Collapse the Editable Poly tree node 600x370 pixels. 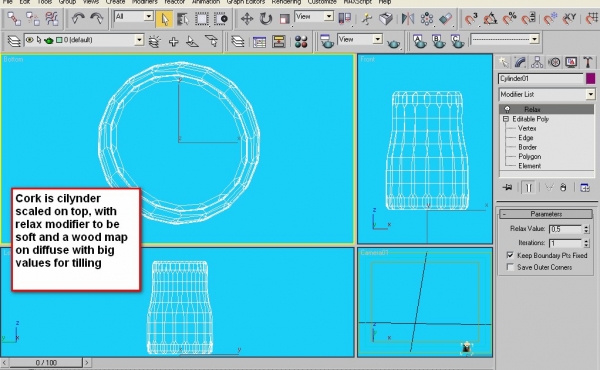coord(506,119)
